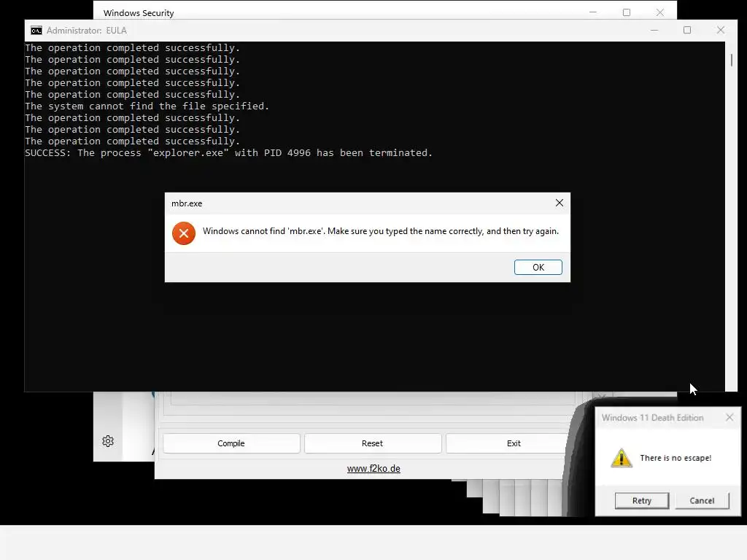Close the Windows 11 Death Edition dialog

tap(729, 418)
